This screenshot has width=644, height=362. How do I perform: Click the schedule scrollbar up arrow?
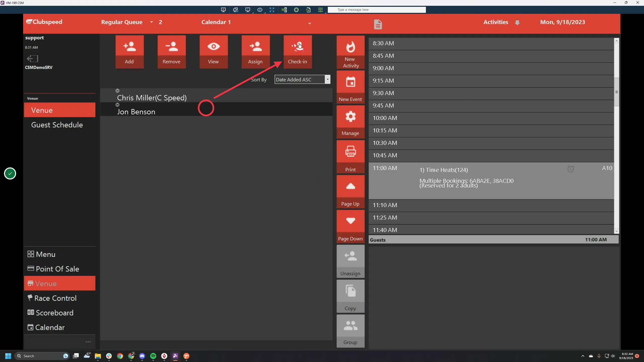616,41
